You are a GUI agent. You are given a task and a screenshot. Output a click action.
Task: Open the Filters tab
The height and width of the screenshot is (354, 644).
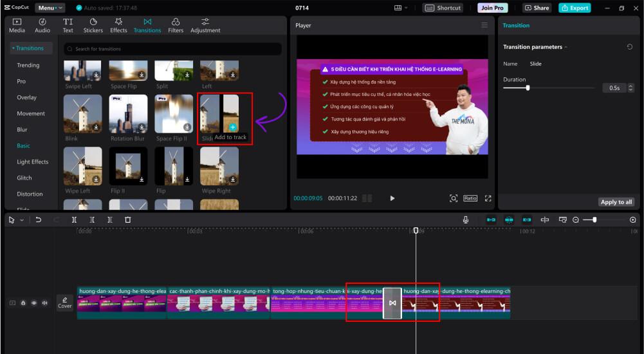[176, 26]
